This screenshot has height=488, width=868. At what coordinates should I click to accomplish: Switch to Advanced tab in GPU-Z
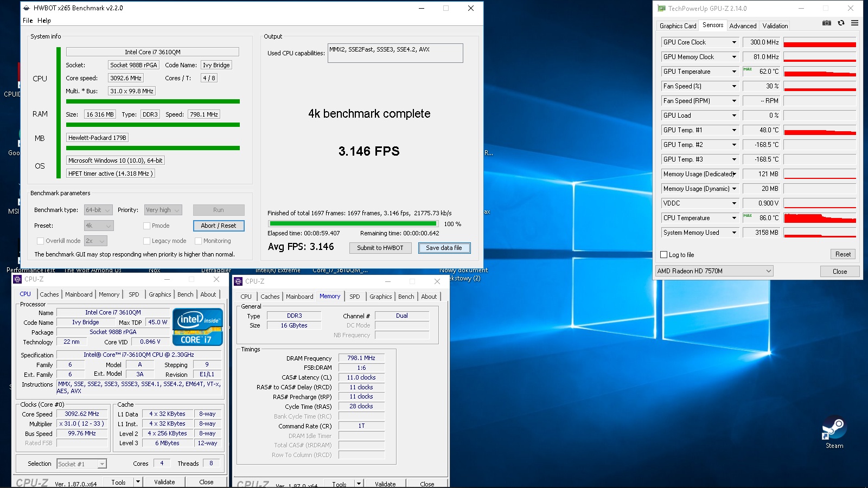click(x=743, y=26)
